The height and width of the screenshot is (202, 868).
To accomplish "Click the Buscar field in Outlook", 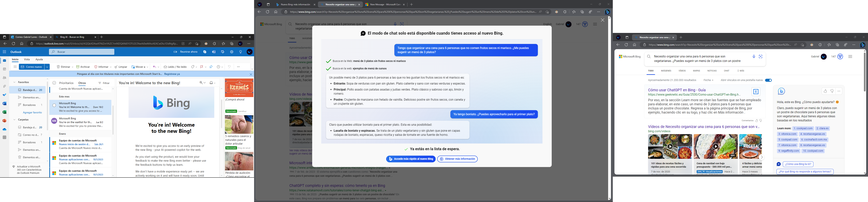I will pos(81,52).
